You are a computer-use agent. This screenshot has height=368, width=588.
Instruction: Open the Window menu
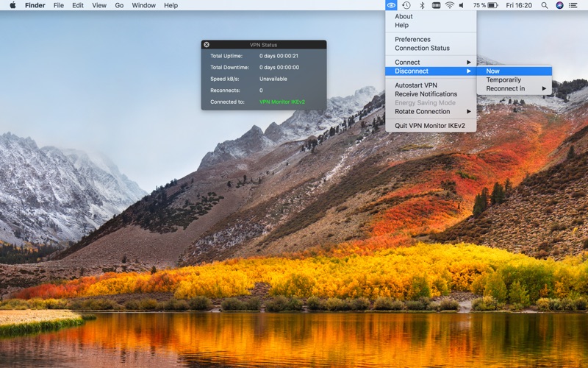[143, 5]
